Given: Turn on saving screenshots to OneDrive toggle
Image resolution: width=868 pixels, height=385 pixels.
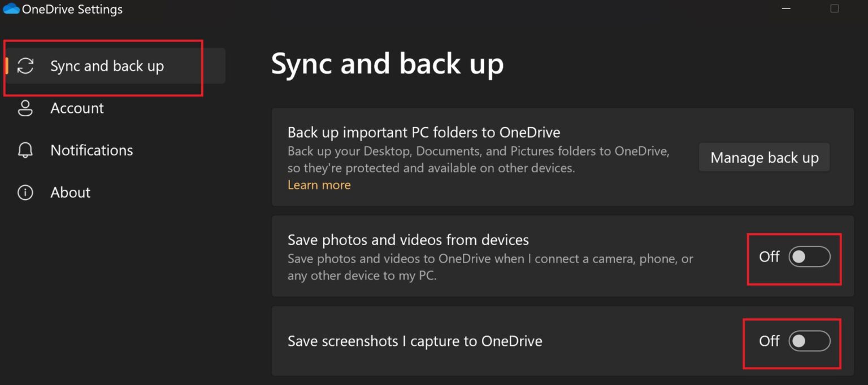Looking at the screenshot, I should (809, 342).
